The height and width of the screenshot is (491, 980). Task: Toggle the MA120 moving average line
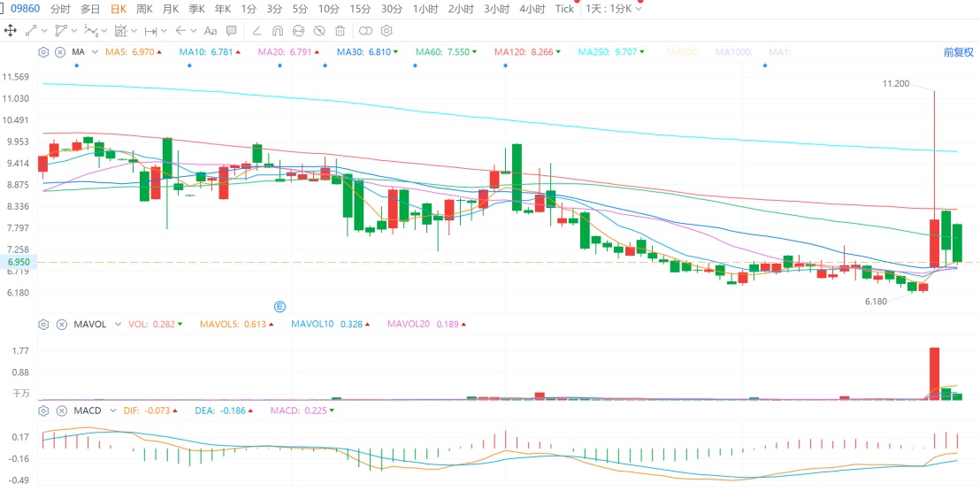point(527,52)
